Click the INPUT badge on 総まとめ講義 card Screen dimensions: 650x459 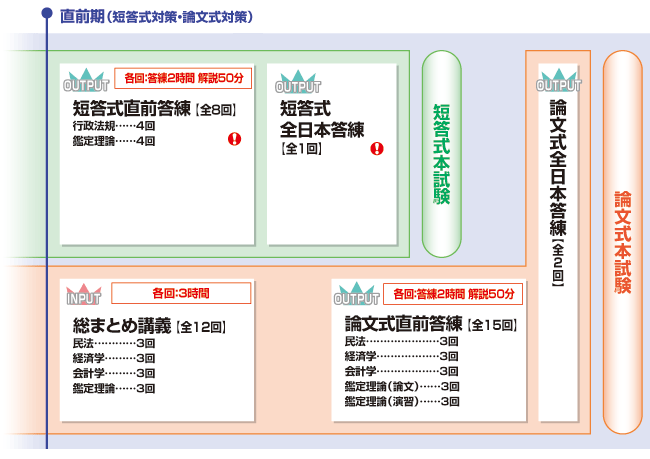83,297
